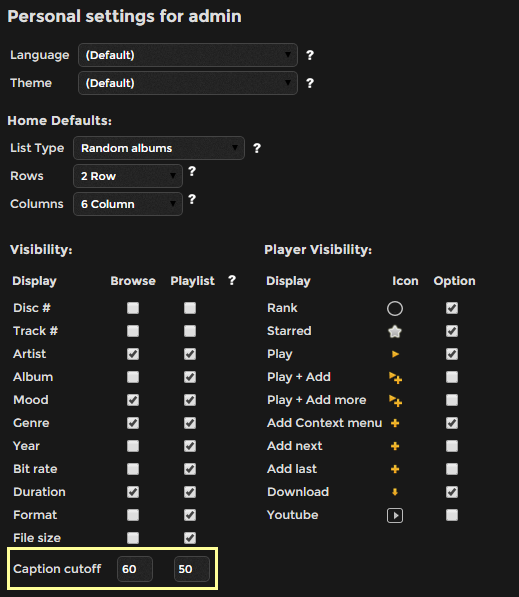Click the Starred star icon

pos(395,331)
